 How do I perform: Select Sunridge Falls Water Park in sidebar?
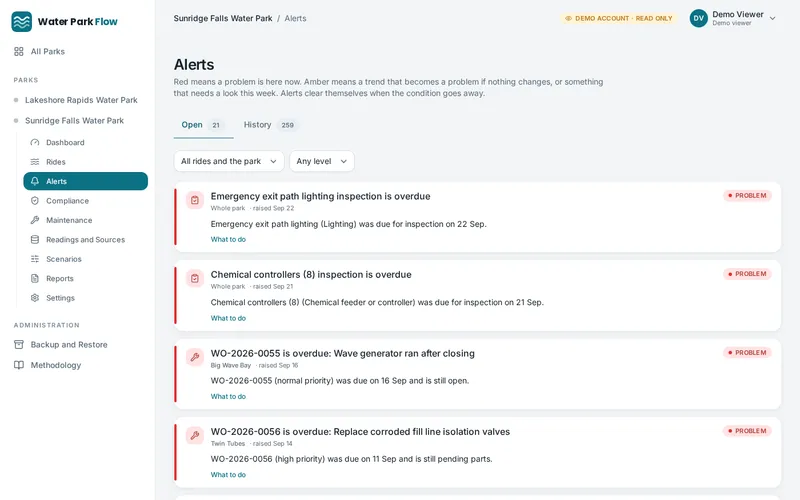click(x=74, y=120)
